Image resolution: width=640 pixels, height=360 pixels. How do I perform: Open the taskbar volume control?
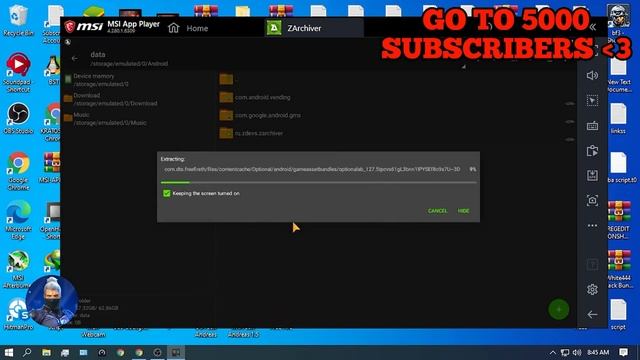tap(577, 352)
